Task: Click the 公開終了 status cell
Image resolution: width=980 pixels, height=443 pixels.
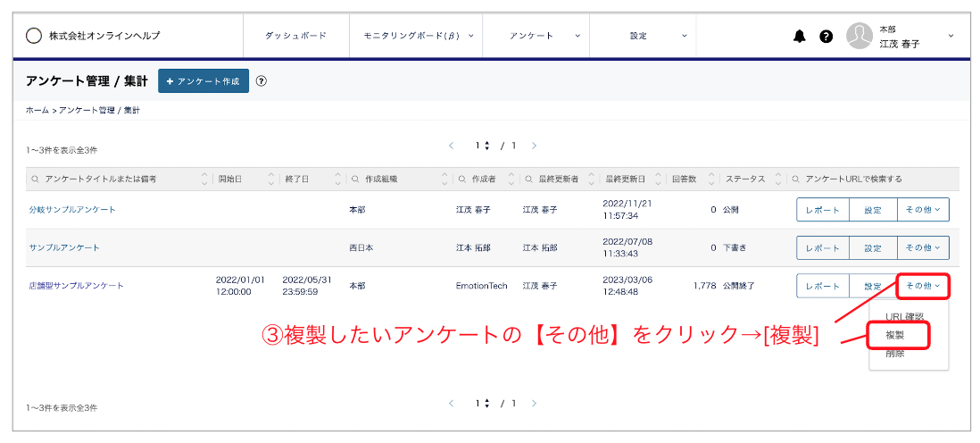Action: (x=739, y=285)
